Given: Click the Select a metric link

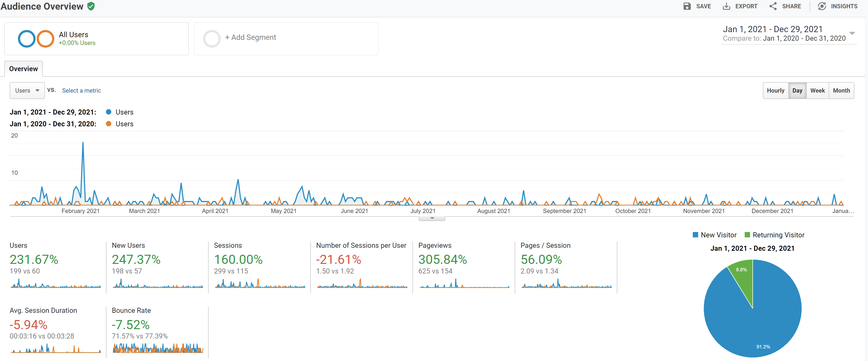Looking at the screenshot, I should pos(81,90).
